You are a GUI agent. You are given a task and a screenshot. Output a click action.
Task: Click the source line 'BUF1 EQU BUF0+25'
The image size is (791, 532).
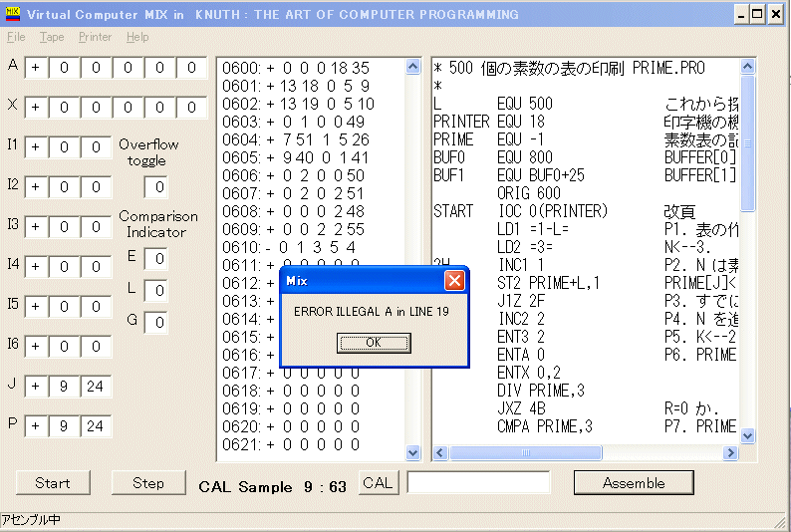508,175
